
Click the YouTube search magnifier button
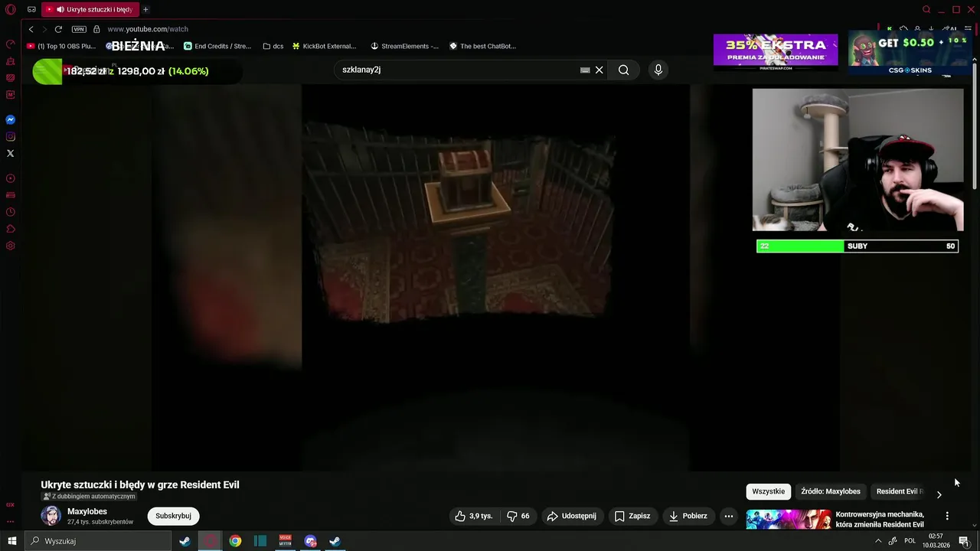[x=624, y=70]
